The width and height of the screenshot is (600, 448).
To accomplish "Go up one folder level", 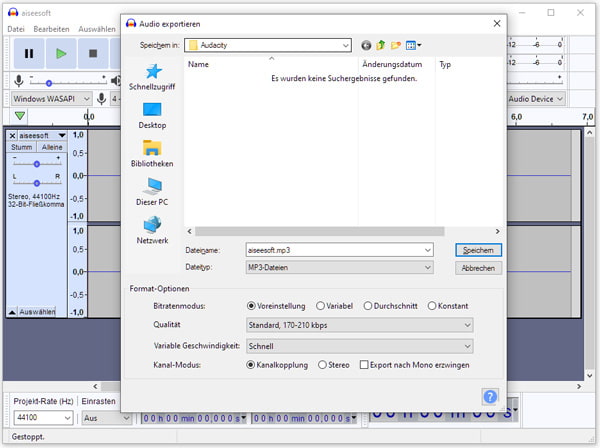I will point(381,46).
